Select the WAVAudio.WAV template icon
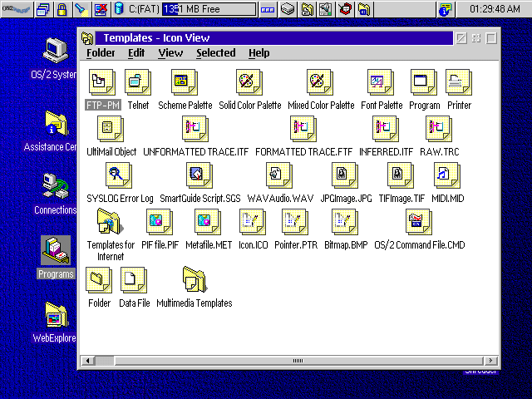Viewport: 532px width, 399px height. [x=279, y=175]
